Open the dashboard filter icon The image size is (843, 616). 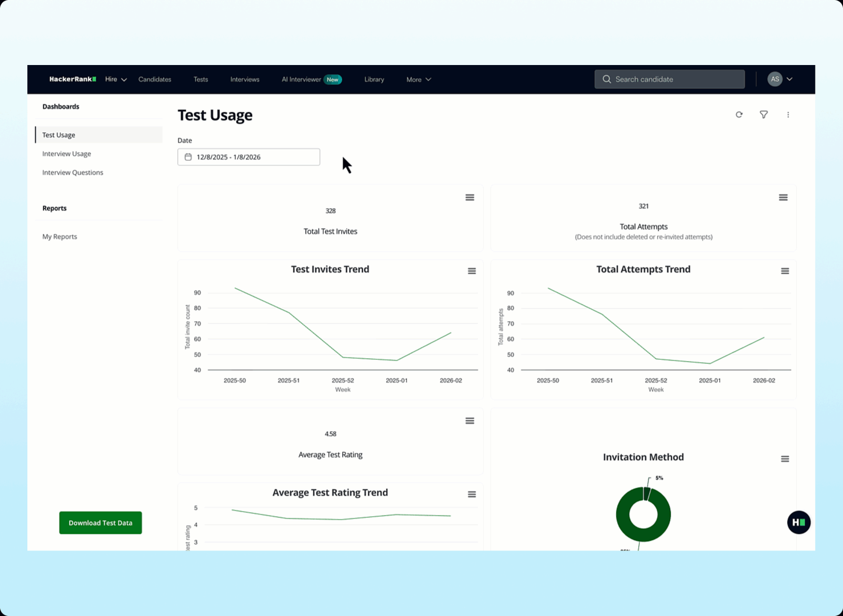point(764,115)
